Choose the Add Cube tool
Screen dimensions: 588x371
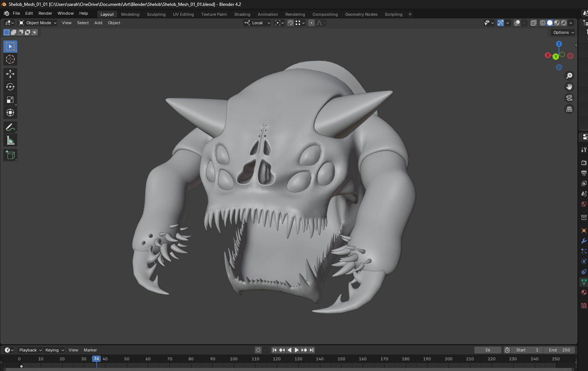pos(10,155)
